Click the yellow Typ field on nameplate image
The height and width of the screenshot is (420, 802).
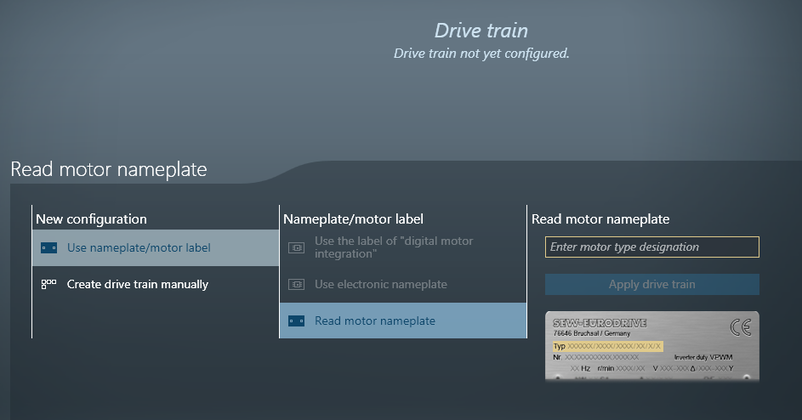pos(608,345)
